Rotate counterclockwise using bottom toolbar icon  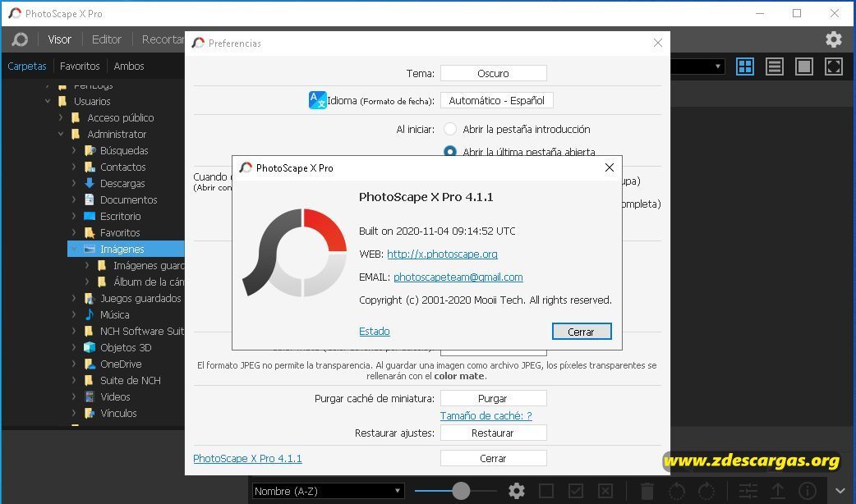676,491
